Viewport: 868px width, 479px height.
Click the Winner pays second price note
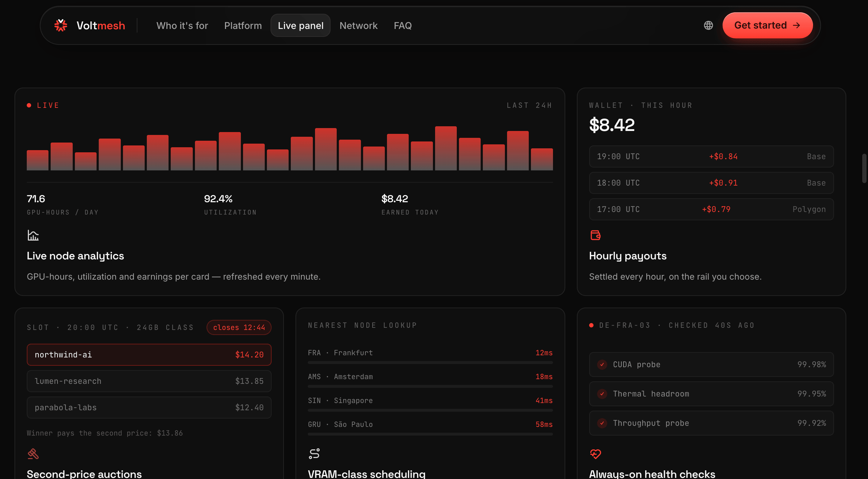105,433
